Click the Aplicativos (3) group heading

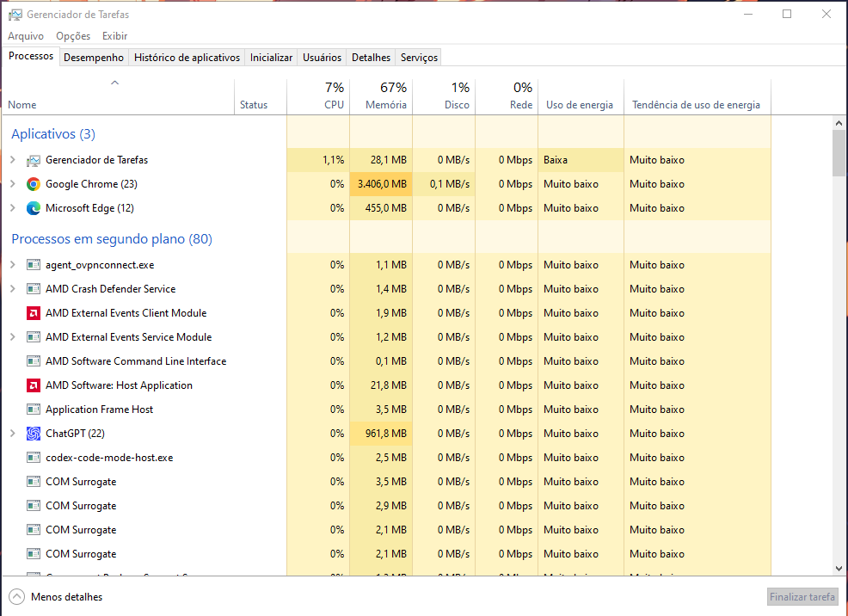coord(53,134)
